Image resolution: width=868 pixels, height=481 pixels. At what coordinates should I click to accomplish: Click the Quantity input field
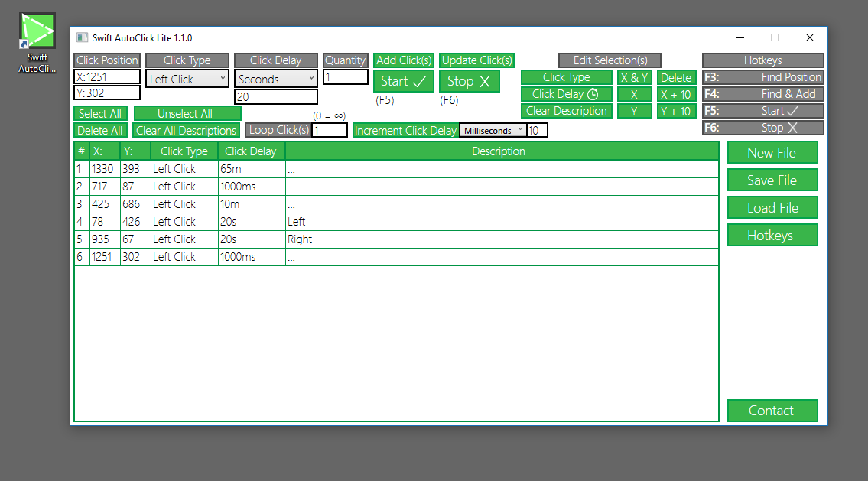[346, 77]
